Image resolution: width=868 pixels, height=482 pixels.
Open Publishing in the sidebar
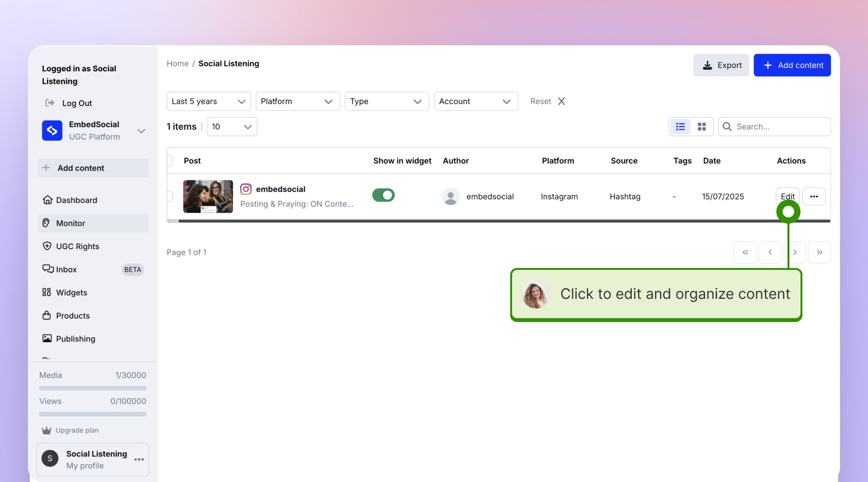point(93,339)
